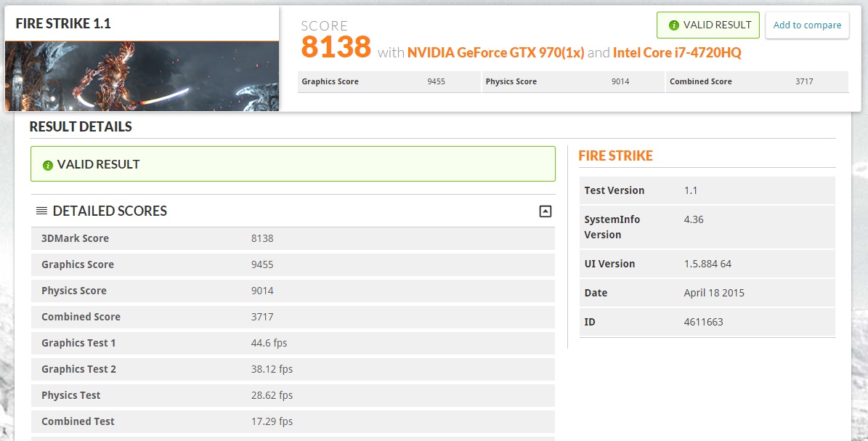
Task: Open the Intel Core i7-4720HQ link
Action: click(676, 52)
